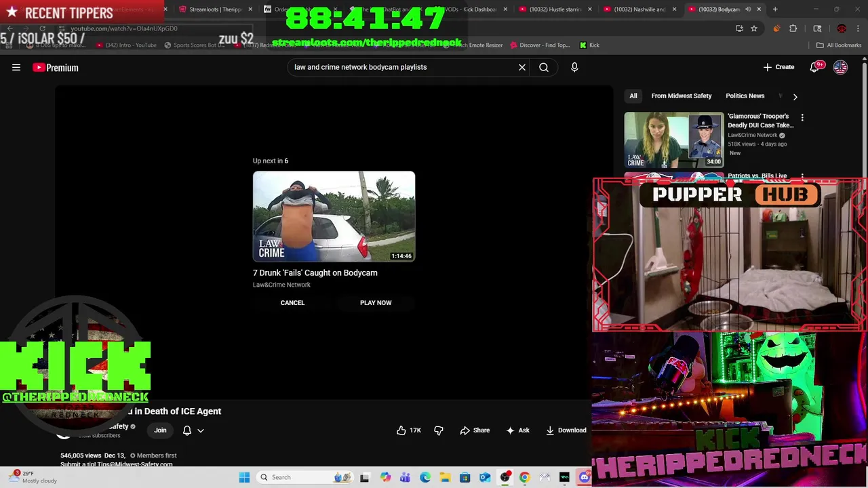868x488 pixels.
Task: Select the Politics News chip
Action: tap(745, 96)
